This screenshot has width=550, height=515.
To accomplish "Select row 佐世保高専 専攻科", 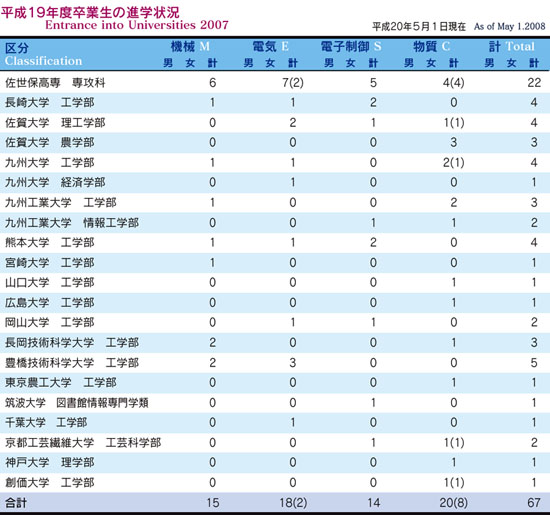I will click(275, 83).
